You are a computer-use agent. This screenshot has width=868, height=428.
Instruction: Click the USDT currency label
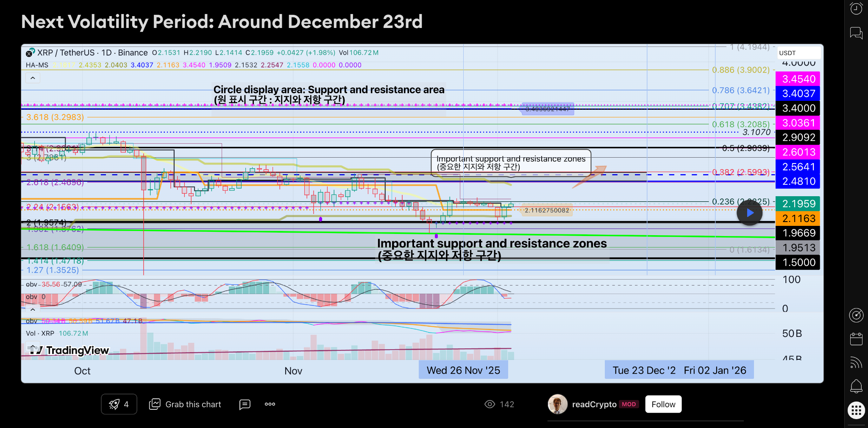click(787, 53)
